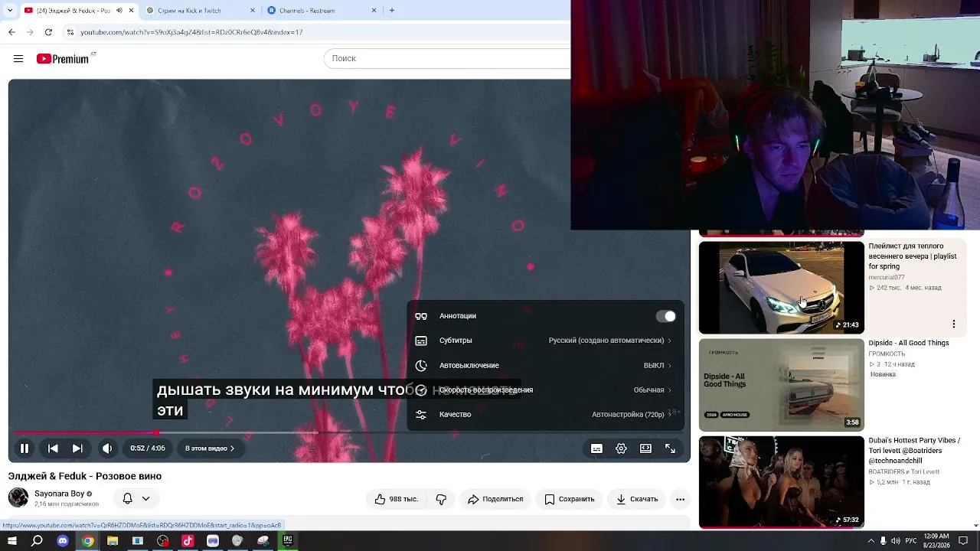Click Скачать to download the video
Screen dimensions: 980x551
click(x=637, y=499)
